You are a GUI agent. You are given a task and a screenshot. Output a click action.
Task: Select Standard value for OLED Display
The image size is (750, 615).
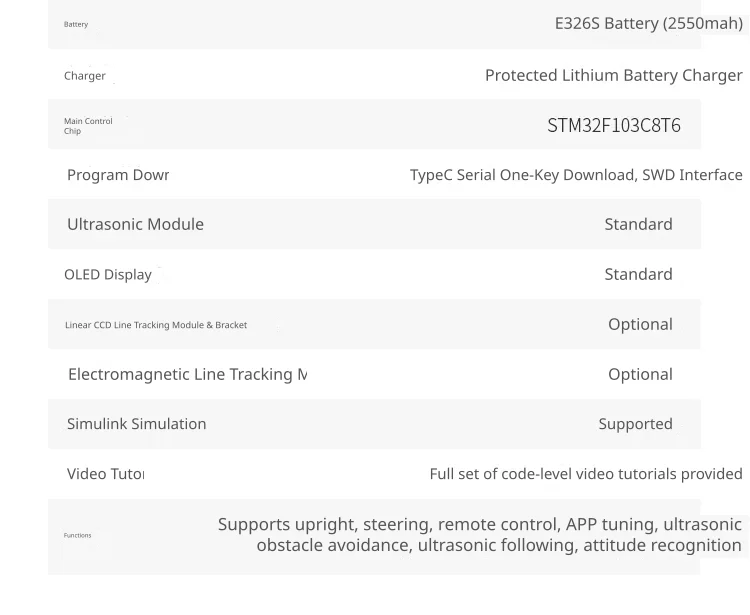click(x=639, y=275)
